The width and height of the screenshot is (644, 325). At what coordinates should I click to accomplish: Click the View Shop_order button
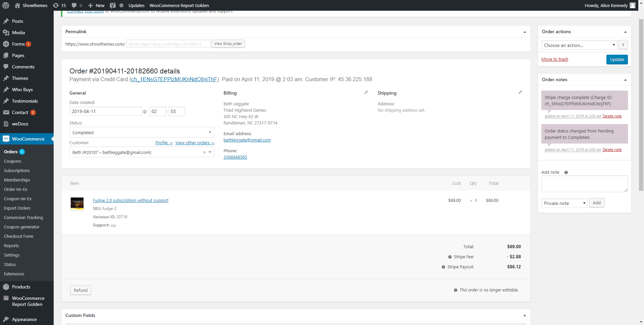pos(228,44)
